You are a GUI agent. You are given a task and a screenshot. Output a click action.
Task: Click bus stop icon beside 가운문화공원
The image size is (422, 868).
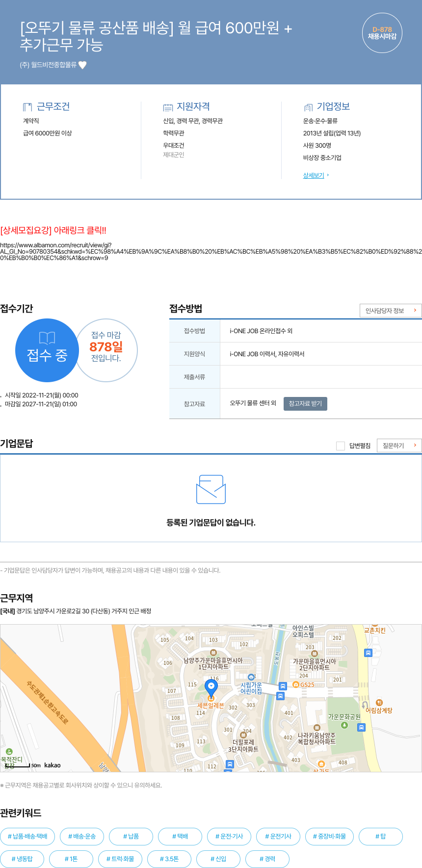click(x=361, y=727)
